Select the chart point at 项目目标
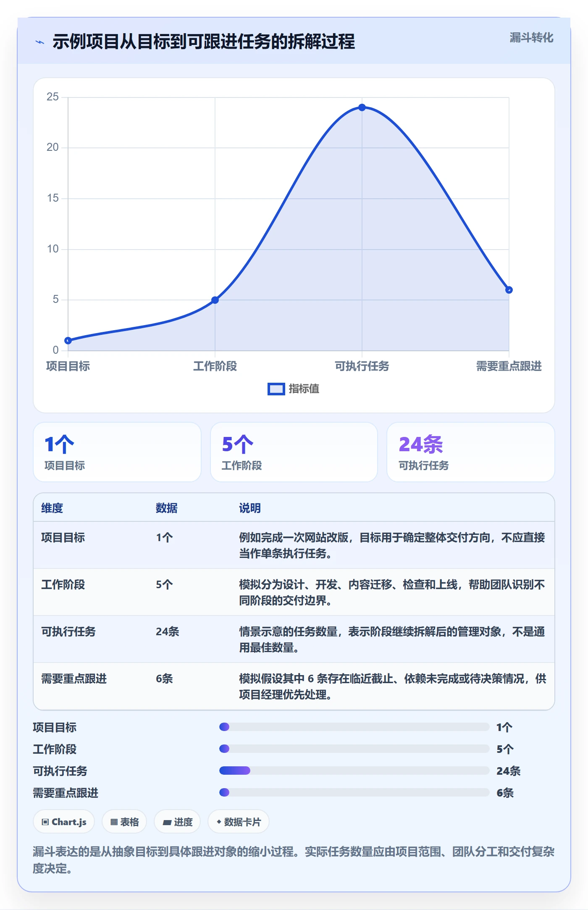 [68, 340]
